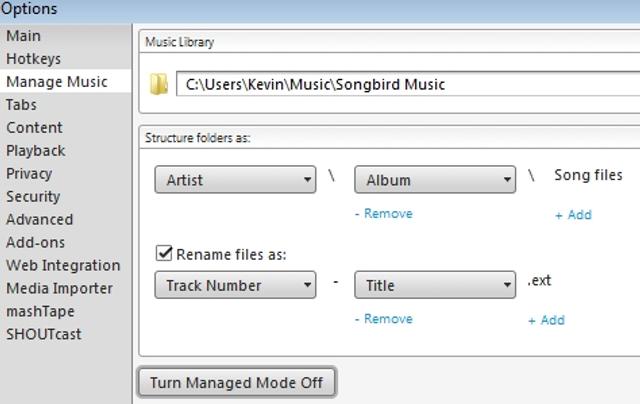640x404 pixels.
Task: Add another filename part
Action: click(x=546, y=320)
